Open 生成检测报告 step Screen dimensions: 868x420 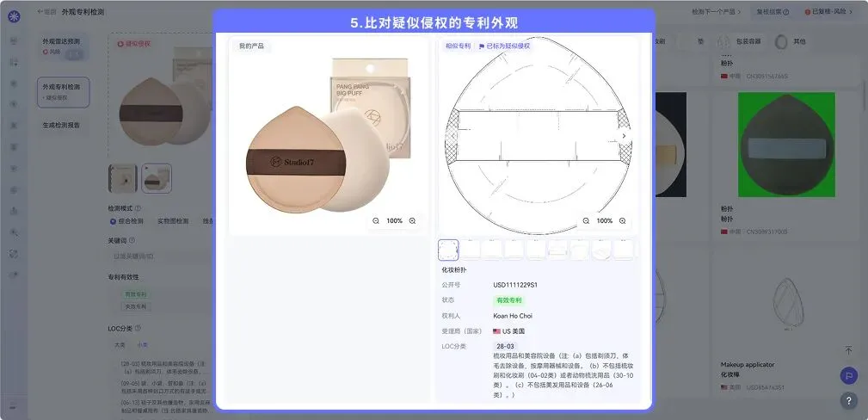coord(61,126)
